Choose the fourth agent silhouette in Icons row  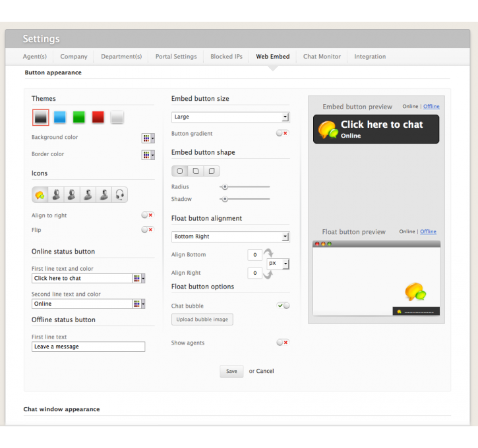click(x=88, y=194)
